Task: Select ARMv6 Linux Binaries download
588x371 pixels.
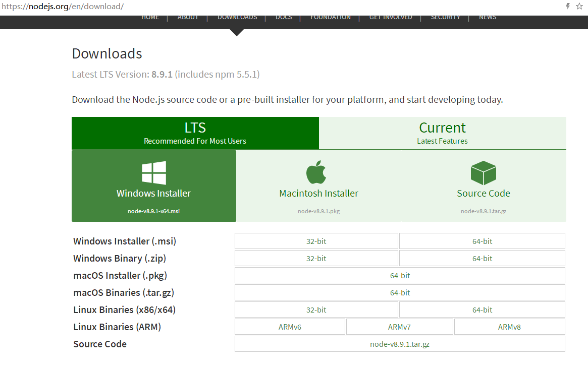Action: [x=290, y=327]
